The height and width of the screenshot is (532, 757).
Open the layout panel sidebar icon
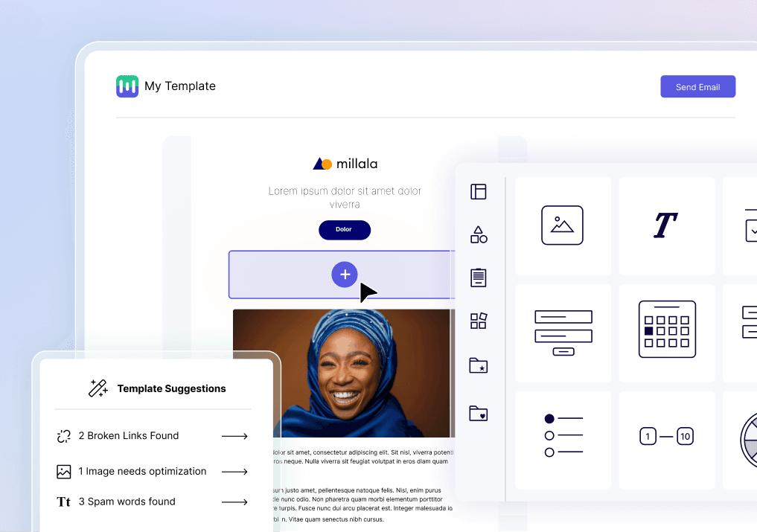[x=478, y=192]
